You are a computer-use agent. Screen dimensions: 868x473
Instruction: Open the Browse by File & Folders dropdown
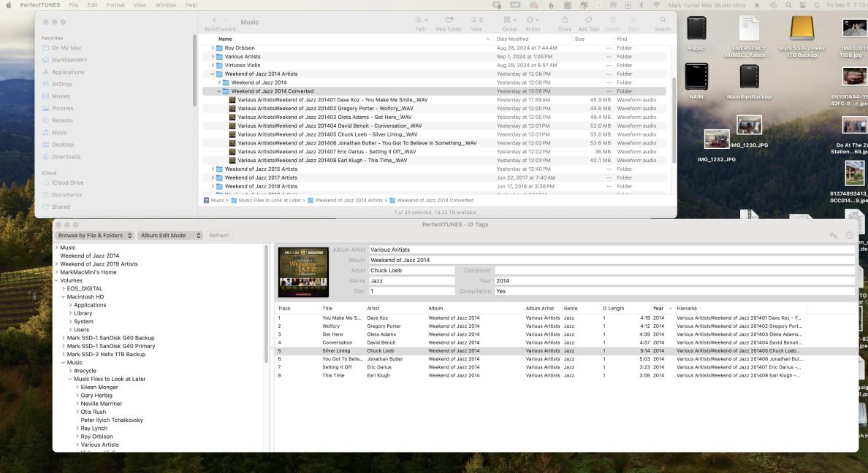pyautogui.click(x=95, y=236)
